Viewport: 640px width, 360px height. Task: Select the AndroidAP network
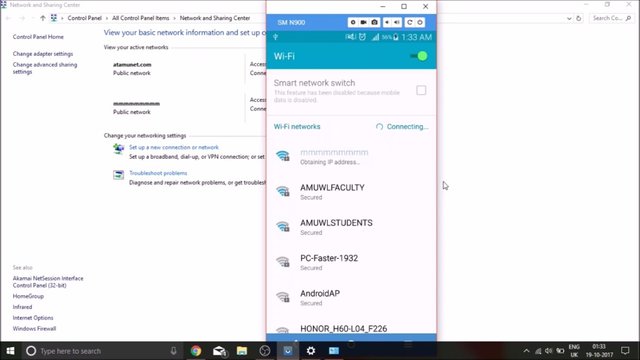(x=351, y=297)
